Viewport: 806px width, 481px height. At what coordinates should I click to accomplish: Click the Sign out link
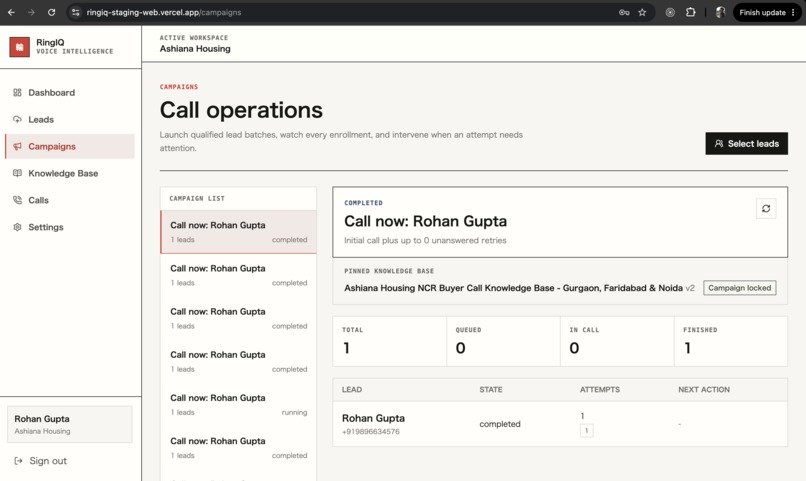[48, 461]
